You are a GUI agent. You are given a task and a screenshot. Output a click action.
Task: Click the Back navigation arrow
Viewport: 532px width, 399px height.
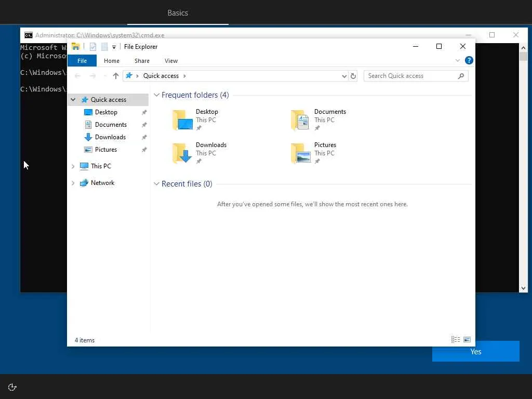click(78, 76)
